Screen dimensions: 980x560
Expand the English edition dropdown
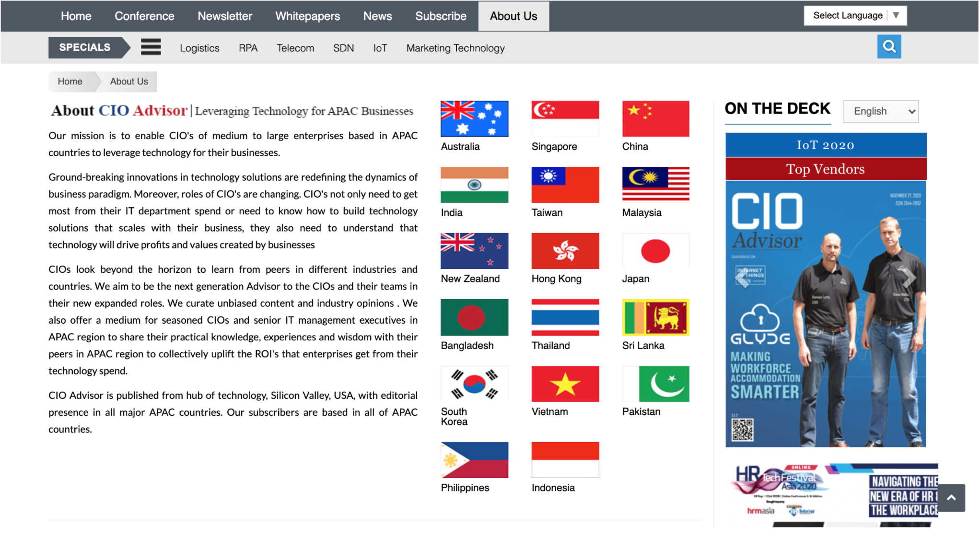[x=881, y=112]
